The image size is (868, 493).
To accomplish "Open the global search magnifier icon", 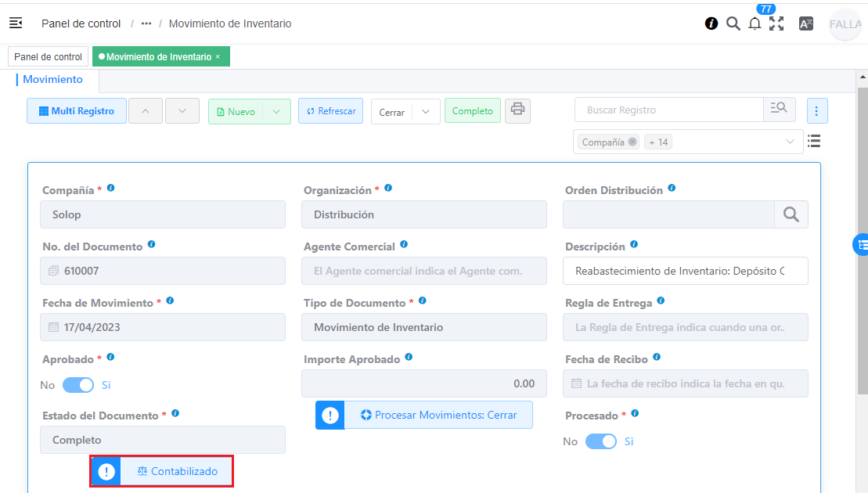I will tap(733, 23).
